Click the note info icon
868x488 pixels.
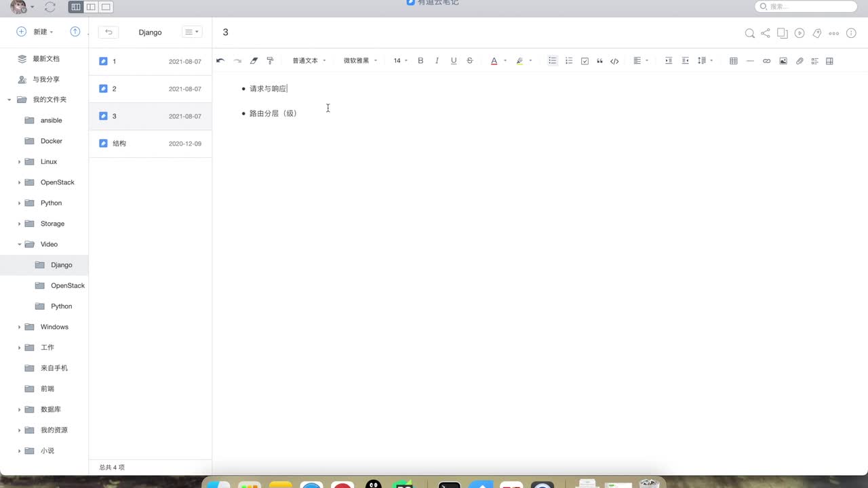[x=852, y=33]
